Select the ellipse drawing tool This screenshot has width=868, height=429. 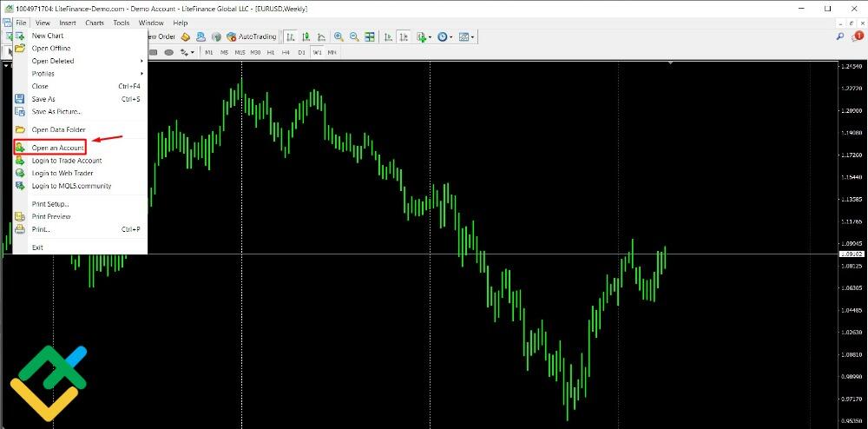tap(169, 52)
